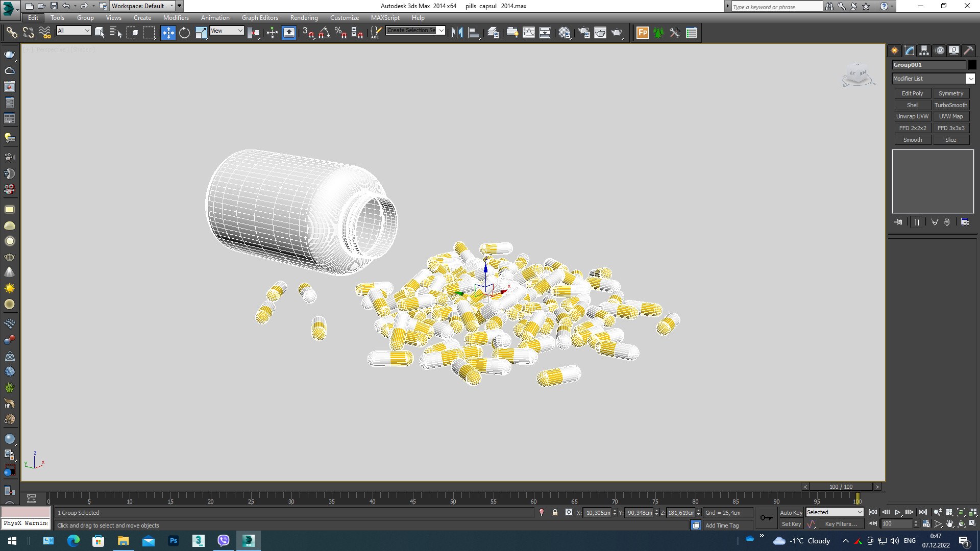
Task: Open the Modifiers menu
Action: point(176,18)
